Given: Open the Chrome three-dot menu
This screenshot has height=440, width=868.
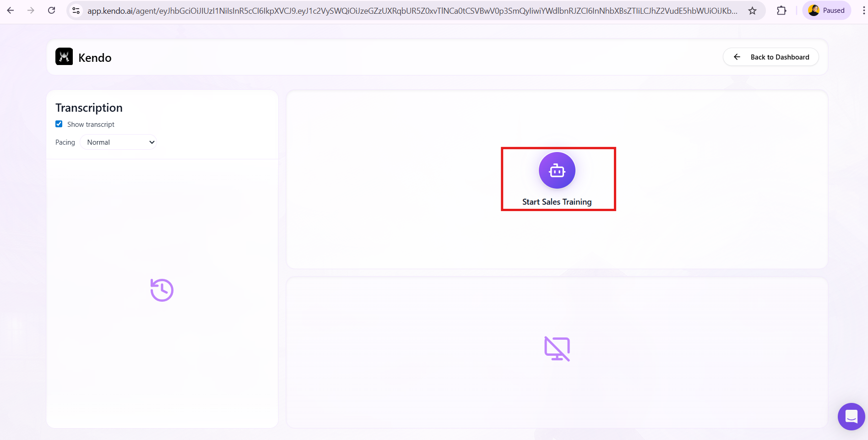Looking at the screenshot, I should (863, 11).
